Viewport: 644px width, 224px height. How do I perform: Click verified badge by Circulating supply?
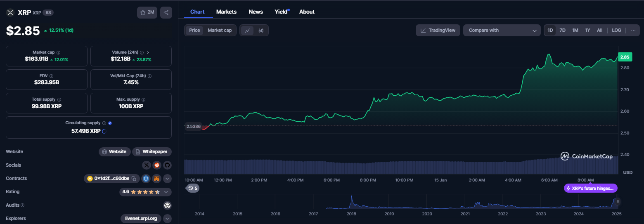tap(110, 123)
